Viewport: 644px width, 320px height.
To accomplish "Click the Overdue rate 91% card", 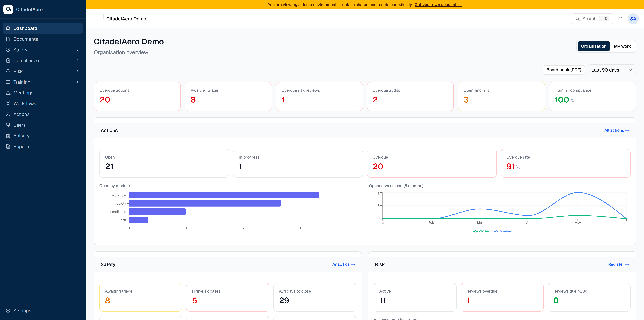I will coord(566,163).
